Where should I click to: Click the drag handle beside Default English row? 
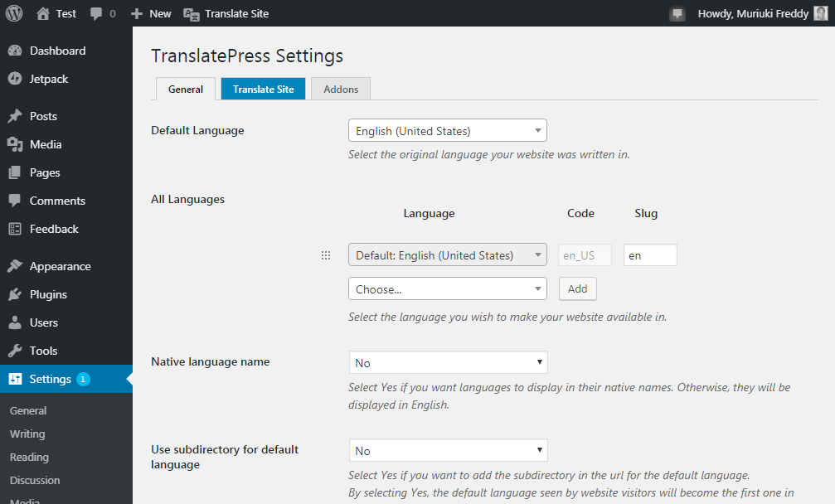coord(326,255)
